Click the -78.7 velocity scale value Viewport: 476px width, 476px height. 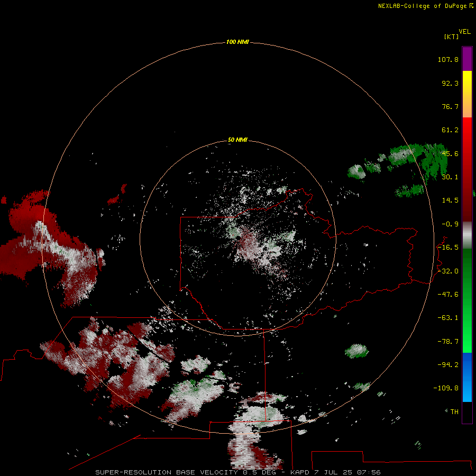point(448,342)
